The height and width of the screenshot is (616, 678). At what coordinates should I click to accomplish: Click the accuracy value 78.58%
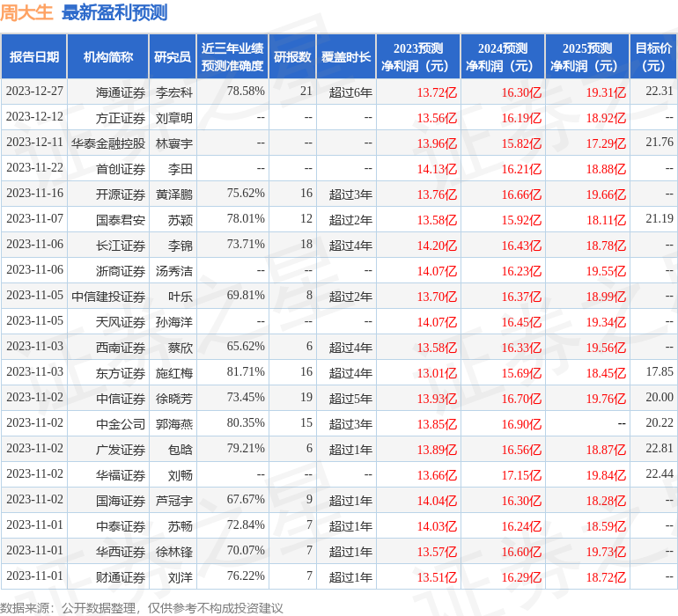click(246, 91)
